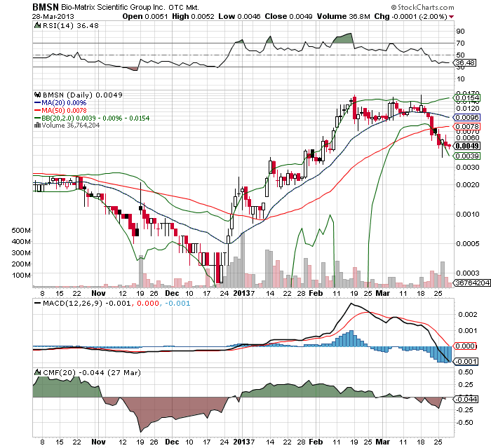This screenshot has height=448, width=491.
Task: Click the red 0.0078 price tag on the axis
Action: [467, 126]
